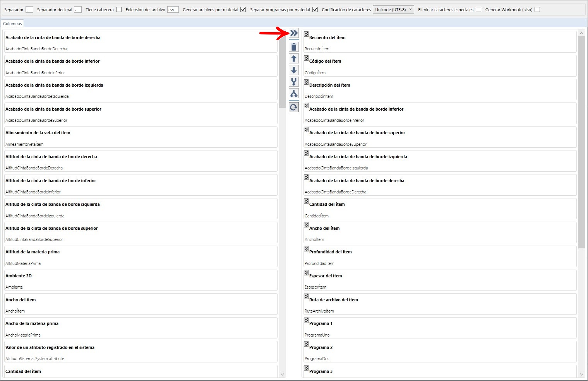This screenshot has height=381, width=588.
Task: Select the Columnas tab
Action: click(x=12, y=24)
